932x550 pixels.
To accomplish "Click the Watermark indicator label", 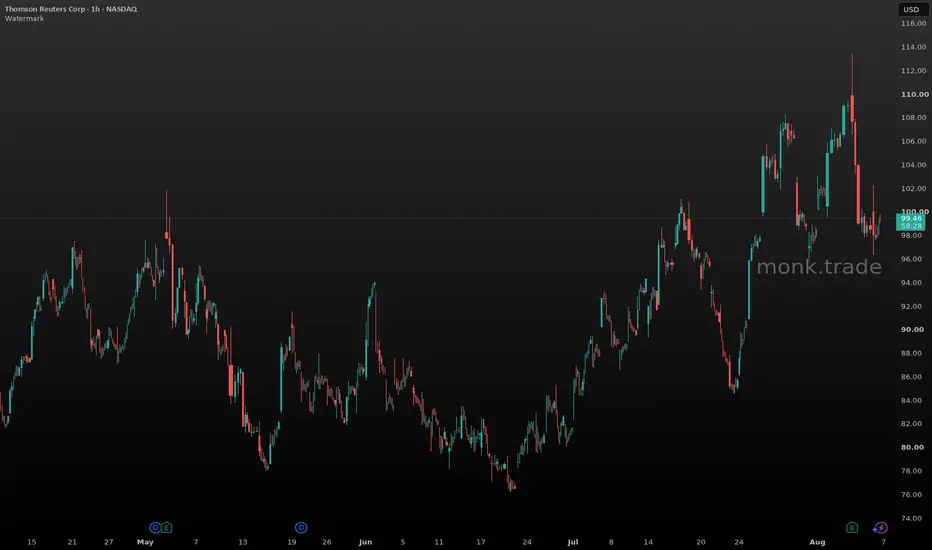I will coord(24,18).
